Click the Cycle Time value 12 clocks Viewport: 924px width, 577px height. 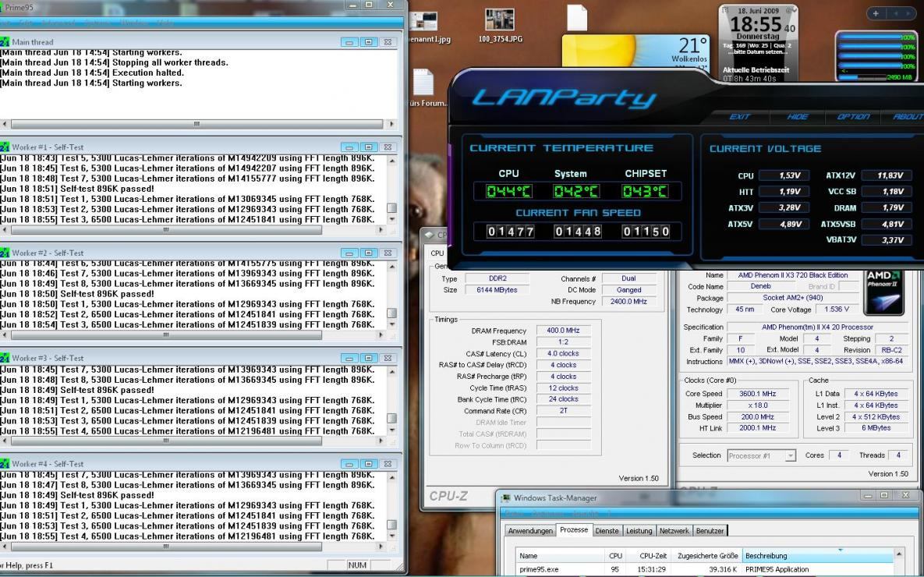pos(563,388)
